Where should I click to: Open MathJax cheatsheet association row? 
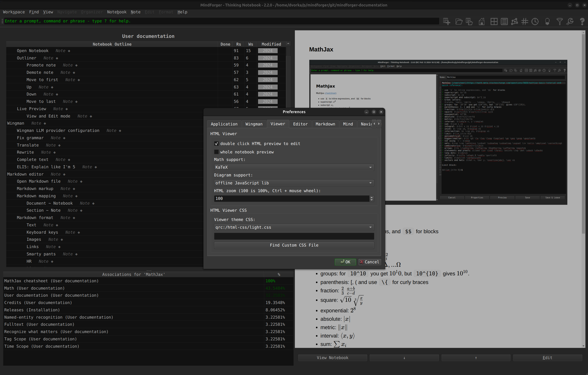(148, 281)
